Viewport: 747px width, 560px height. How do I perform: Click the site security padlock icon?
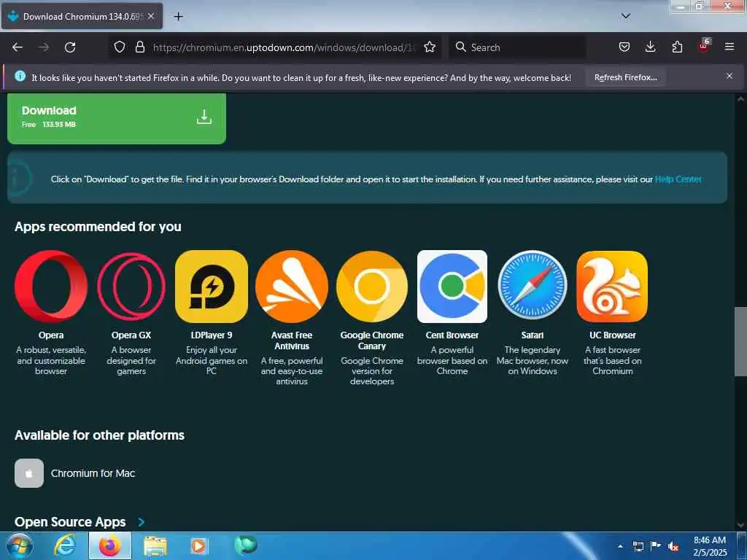[x=139, y=47]
